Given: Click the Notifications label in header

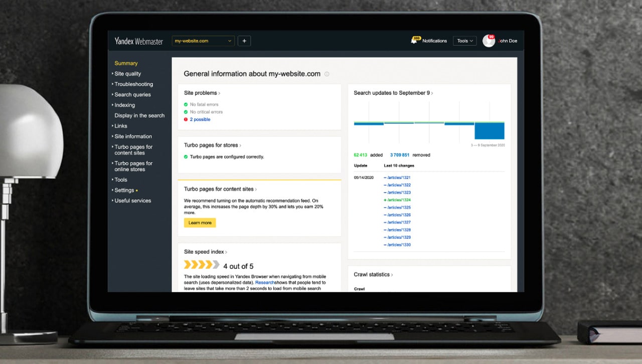Looking at the screenshot, I should pos(434,41).
